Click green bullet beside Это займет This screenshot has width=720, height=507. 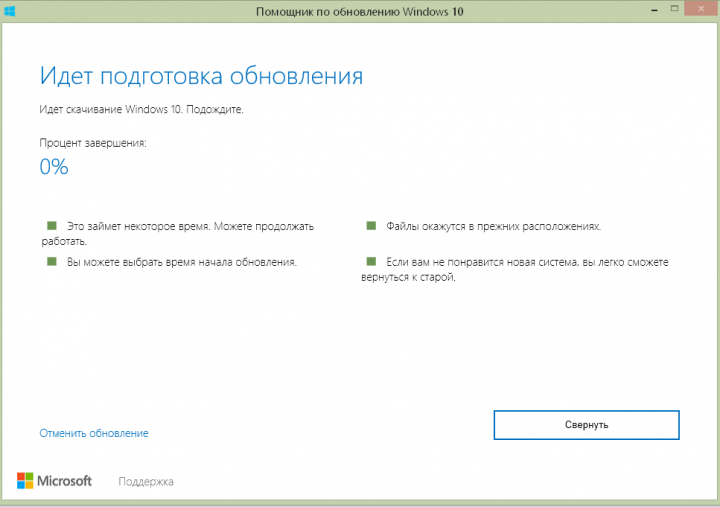tap(51, 225)
